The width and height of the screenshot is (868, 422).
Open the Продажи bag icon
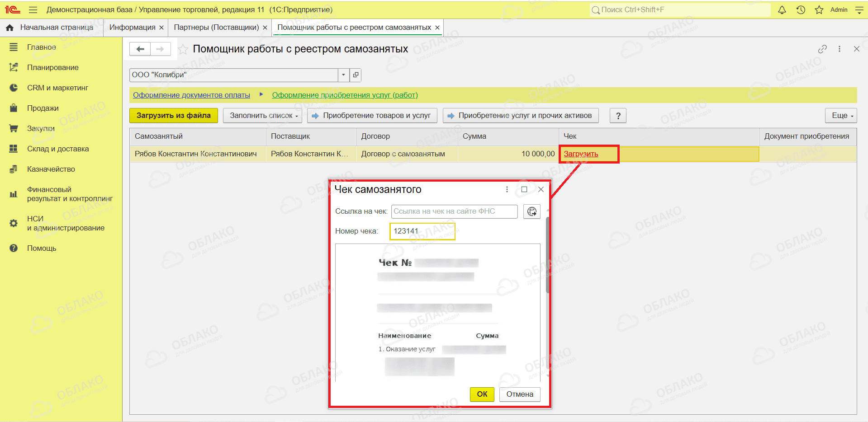[x=14, y=108]
